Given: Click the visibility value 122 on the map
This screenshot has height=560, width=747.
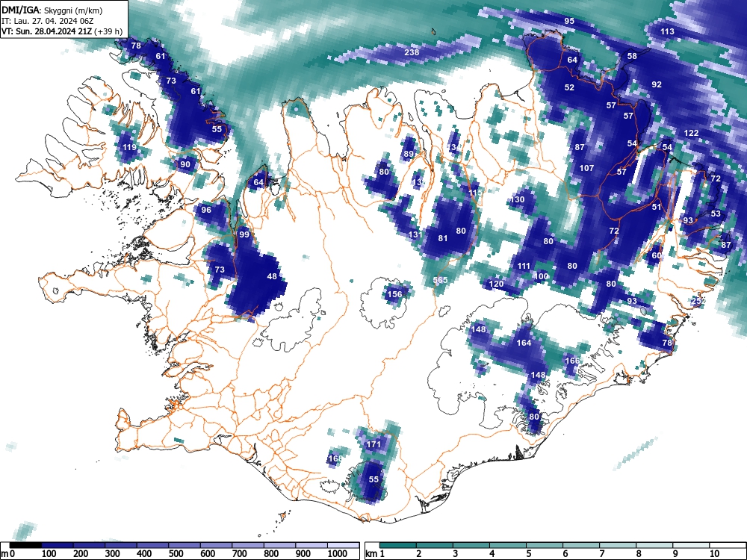Looking at the screenshot, I should pyautogui.click(x=691, y=133).
